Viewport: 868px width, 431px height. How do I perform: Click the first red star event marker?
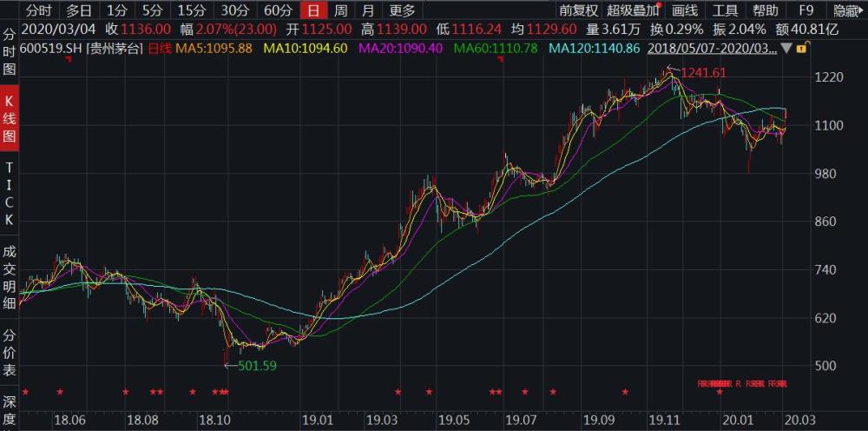25,393
